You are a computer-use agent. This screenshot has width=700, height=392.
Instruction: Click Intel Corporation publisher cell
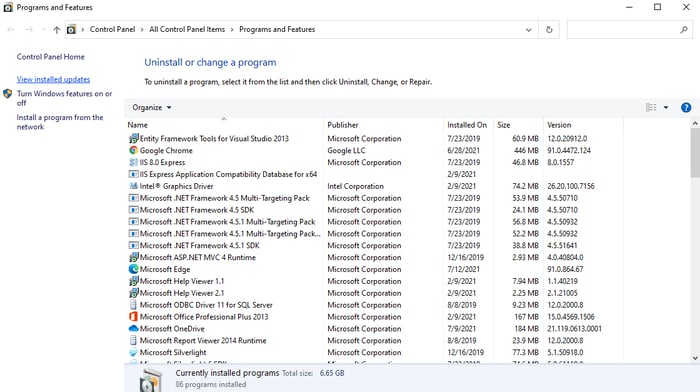355,186
